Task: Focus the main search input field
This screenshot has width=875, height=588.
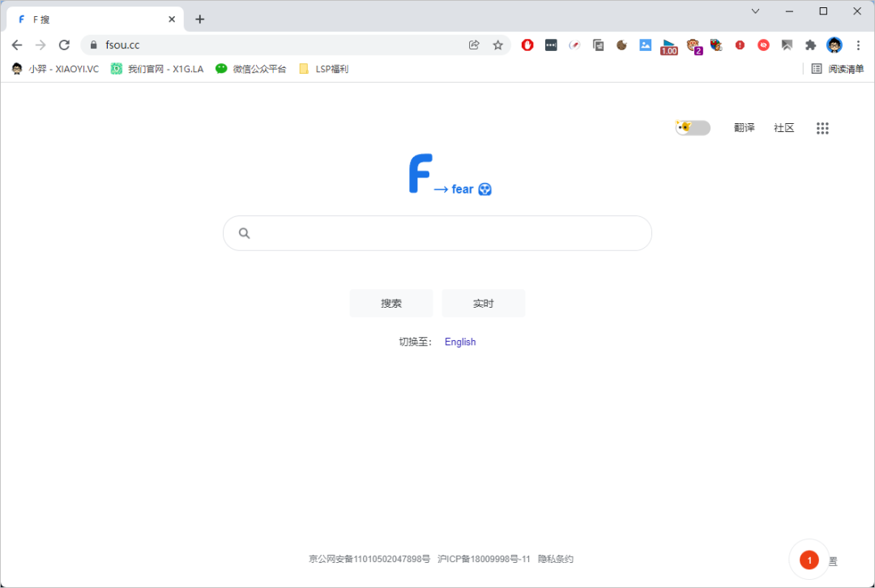Action: point(437,233)
